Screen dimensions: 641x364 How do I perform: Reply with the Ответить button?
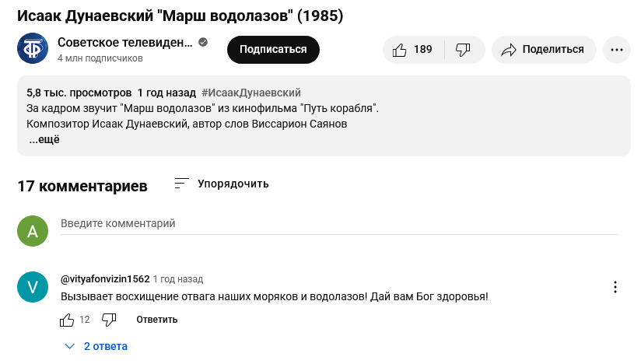tap(157, 320)
